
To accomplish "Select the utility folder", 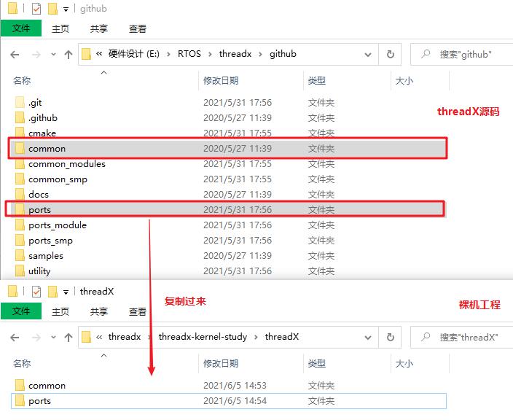I will [x=228, y=271].
